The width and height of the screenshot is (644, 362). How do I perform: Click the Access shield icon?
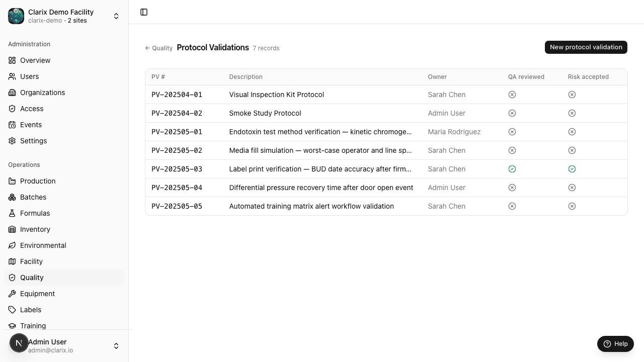pos(12,109)
